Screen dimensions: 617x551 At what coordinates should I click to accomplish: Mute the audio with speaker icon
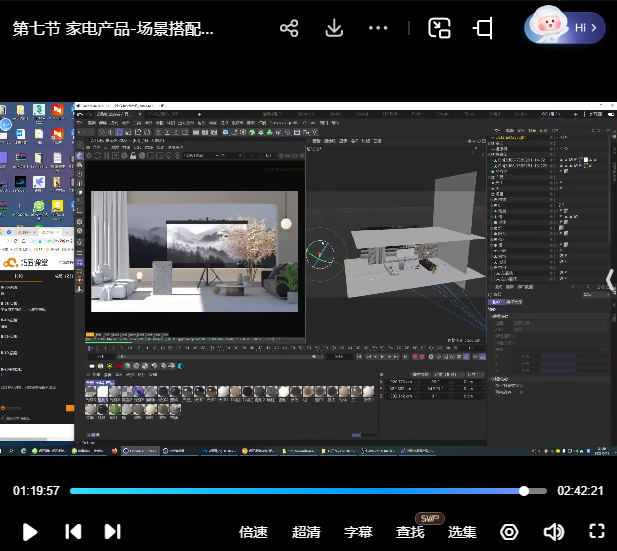(553, 532)
